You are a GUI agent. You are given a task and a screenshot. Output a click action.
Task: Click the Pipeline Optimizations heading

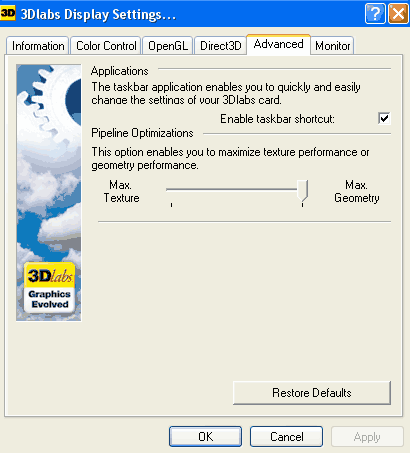pos(142,133)
